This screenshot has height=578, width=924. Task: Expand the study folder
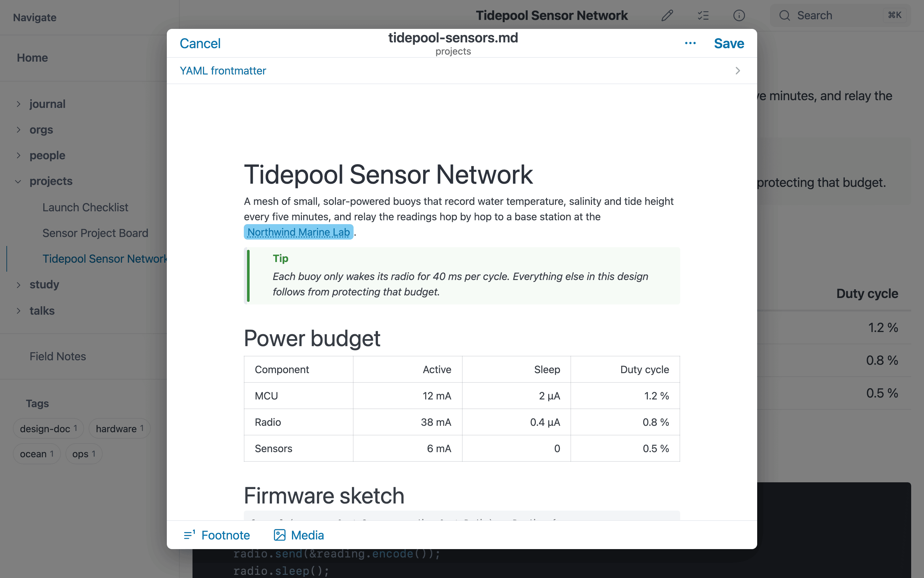[18, 285]
